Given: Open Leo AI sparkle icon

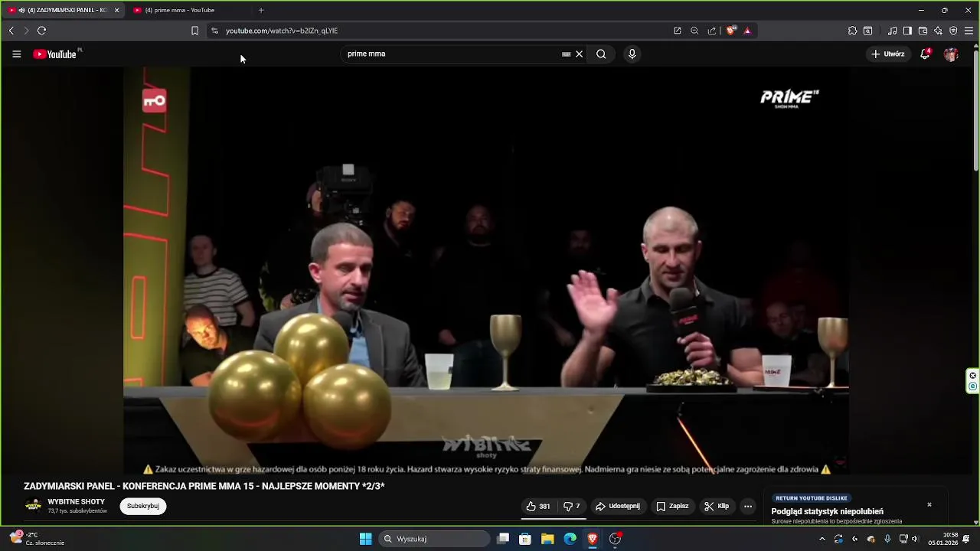Looking at the screenshot, I should (x=938, y=31).
